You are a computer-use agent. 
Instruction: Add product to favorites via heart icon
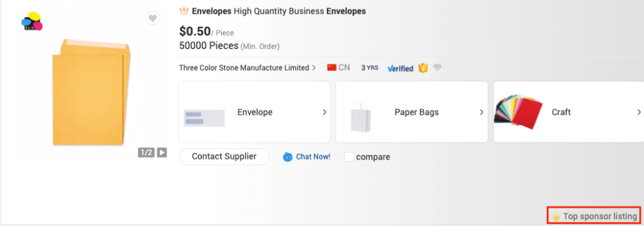point(153,18)
